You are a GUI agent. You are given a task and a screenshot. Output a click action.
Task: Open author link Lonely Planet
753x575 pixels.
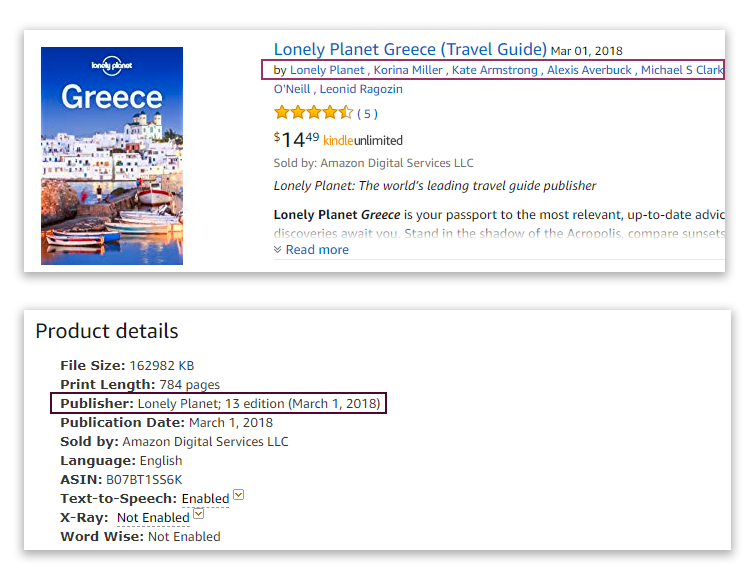(x=327, y=70)
